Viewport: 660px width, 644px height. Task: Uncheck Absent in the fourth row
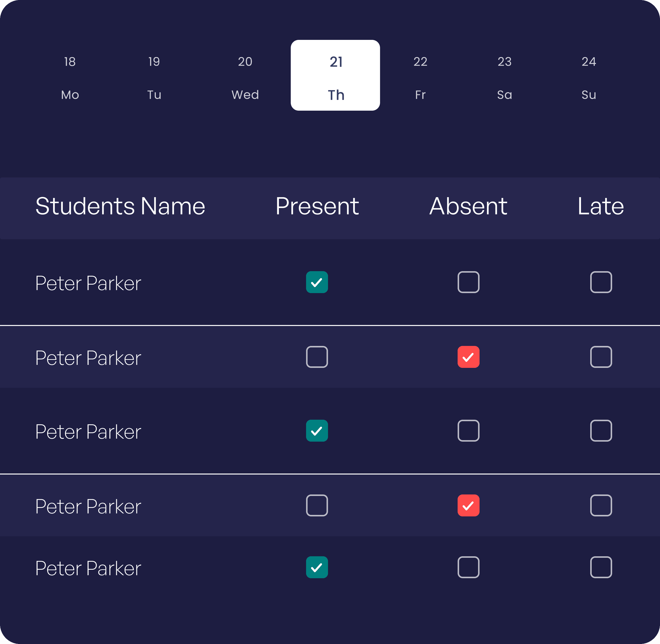469,506
